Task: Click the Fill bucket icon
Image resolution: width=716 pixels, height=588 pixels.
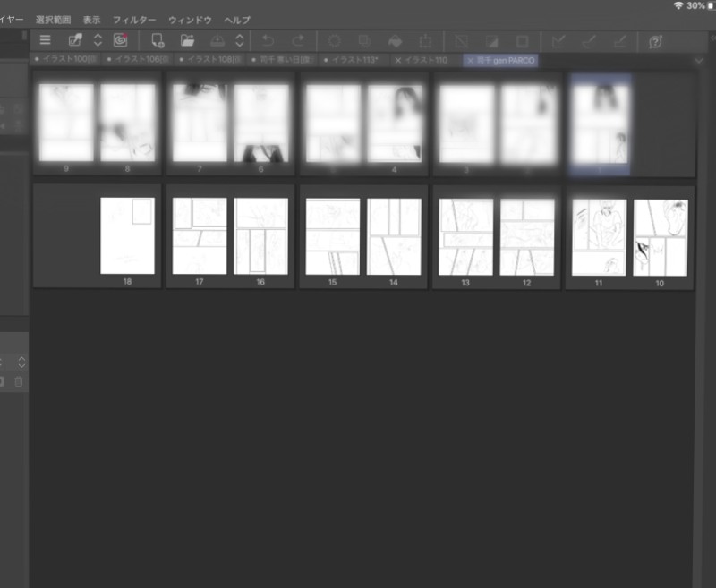Action: pyautogui.click(x=395, y=41)
